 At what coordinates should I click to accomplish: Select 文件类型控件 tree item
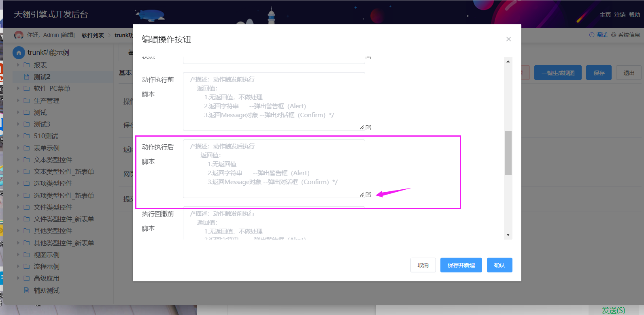53,207
